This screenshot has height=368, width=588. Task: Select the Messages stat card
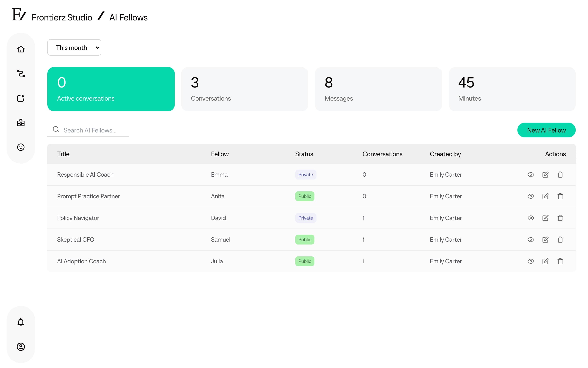(x=378, y=89)
